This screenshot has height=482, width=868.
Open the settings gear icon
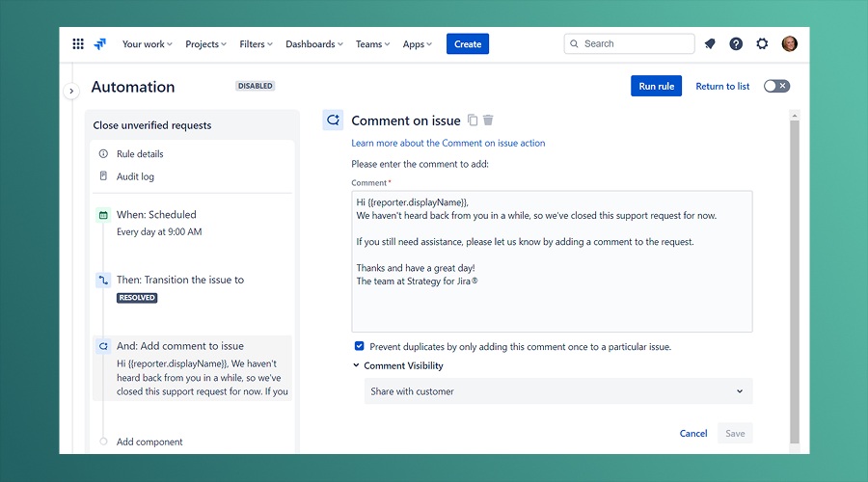point(762,43)
